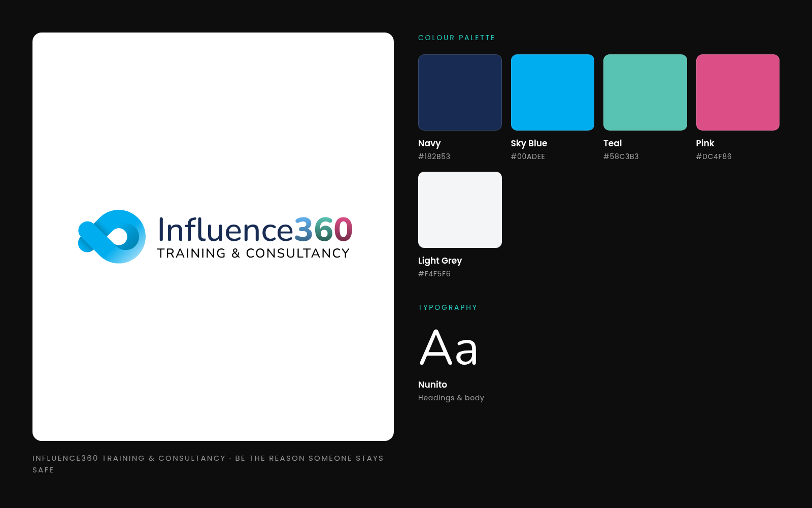Select the Light Grey colour swatch
This screenshot has height=508, width=812.
tap(460, 210)
